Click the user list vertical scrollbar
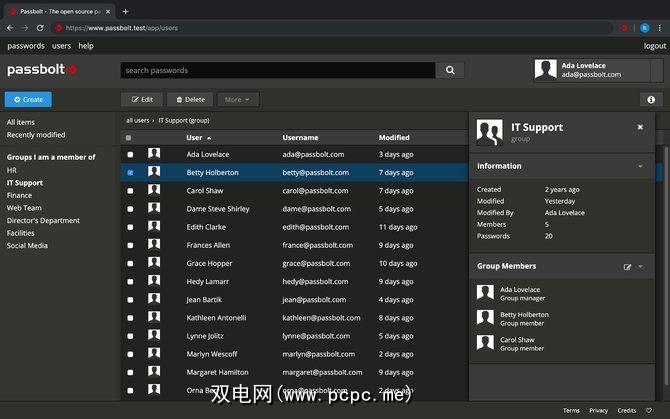The height and width of the screenshot is (419, 670). (x=666, y=265)
